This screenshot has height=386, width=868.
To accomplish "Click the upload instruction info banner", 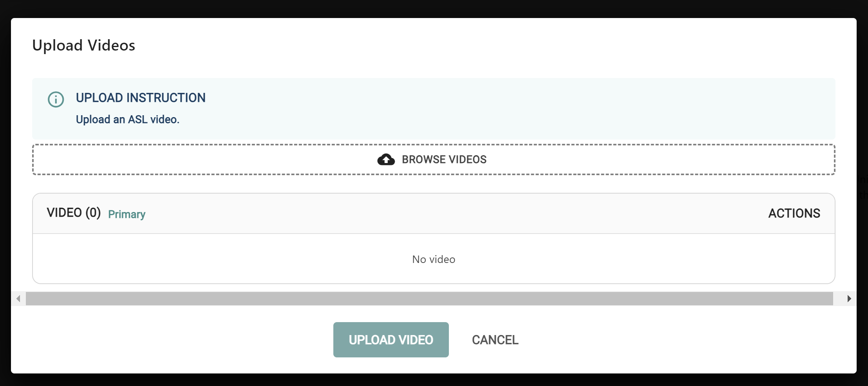I will point(434,109).
